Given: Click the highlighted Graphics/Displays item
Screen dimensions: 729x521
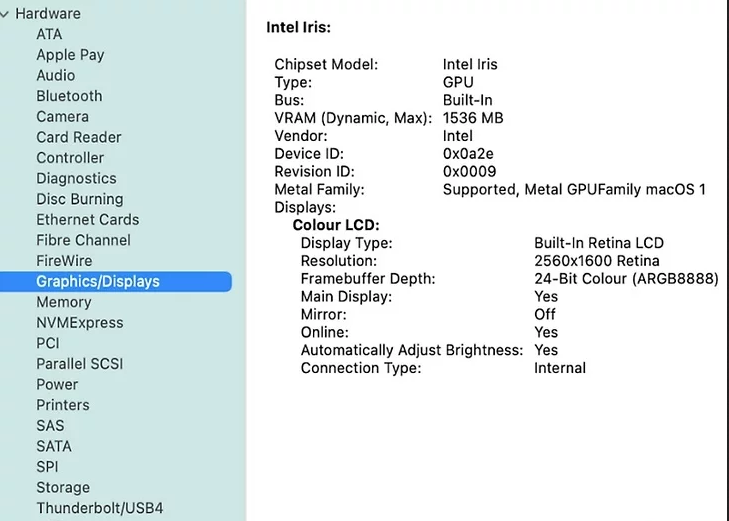Looking at the screenshot, I should [115, 282].
